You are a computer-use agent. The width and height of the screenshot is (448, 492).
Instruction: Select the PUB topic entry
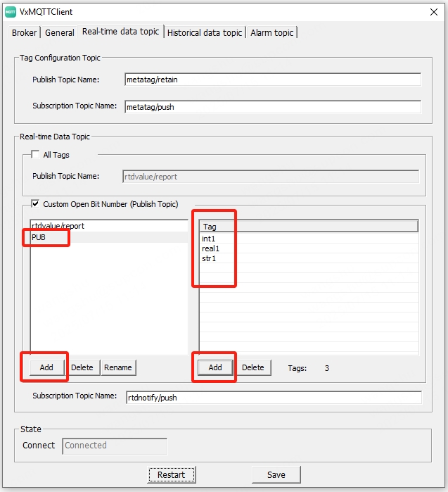click(x=109, y=237)
